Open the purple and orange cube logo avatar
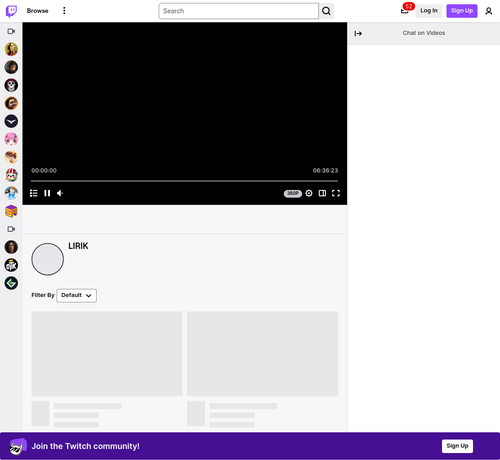500x460 pixels. tap(11, 211)
